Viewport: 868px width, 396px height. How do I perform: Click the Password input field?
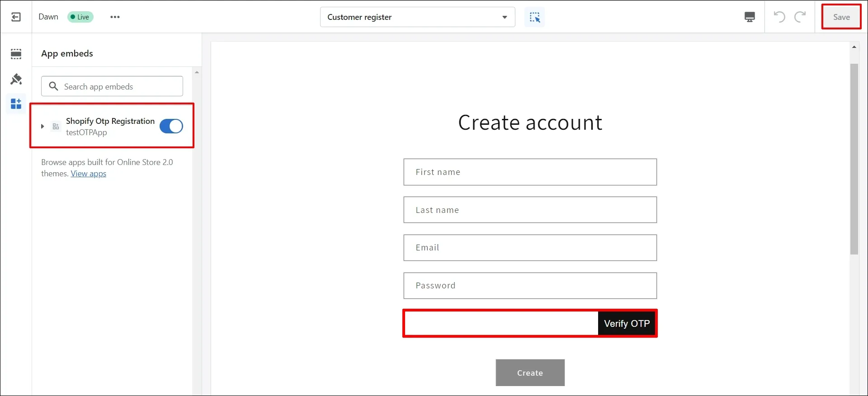tap(530, 286)
